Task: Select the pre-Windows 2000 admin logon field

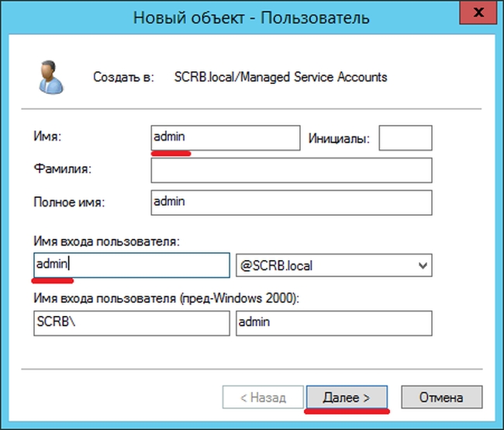Action: 333,323
